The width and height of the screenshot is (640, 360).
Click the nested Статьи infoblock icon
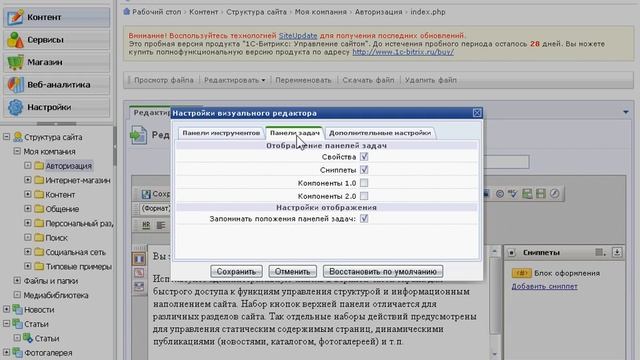[28, 338]
